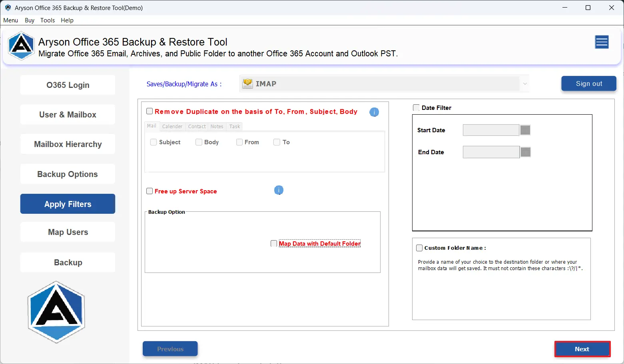This screenshot has width=624, height=364.
Task: Open the Help menu
Action: click(x=67, y=20)
